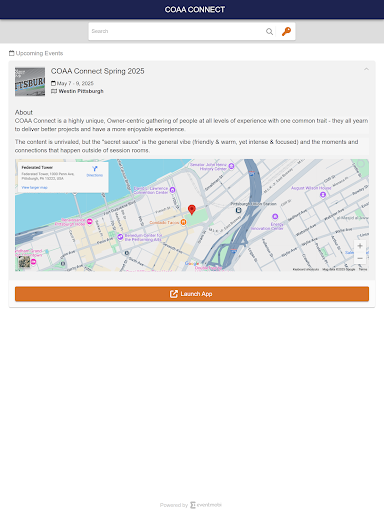384x512 pixels.
Task: Click the David L. Lawrence Convention Center marker
Action: 172,190
